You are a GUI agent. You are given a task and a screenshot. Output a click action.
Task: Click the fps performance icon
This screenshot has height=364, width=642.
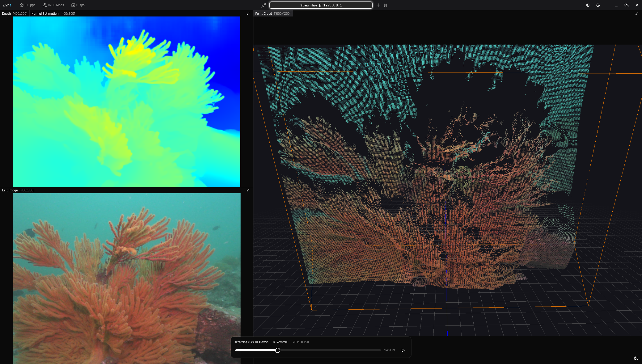click(73, 5)
